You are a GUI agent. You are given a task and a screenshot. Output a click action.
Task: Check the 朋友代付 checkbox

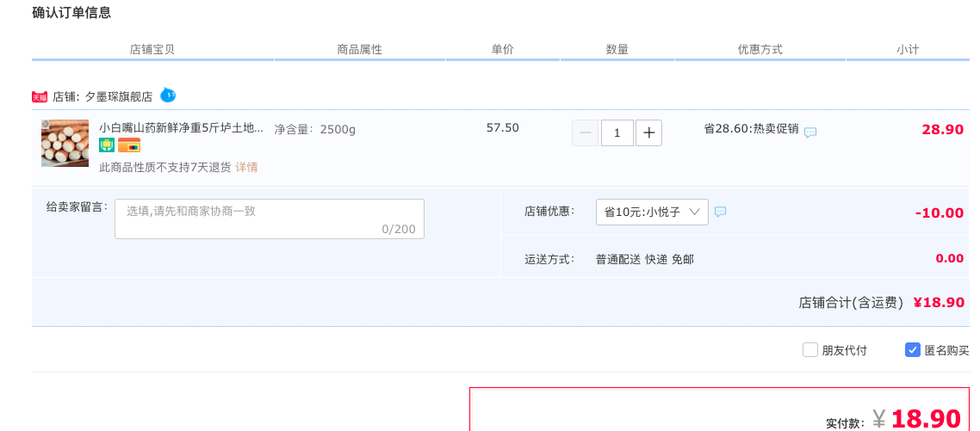pos(810,350)
